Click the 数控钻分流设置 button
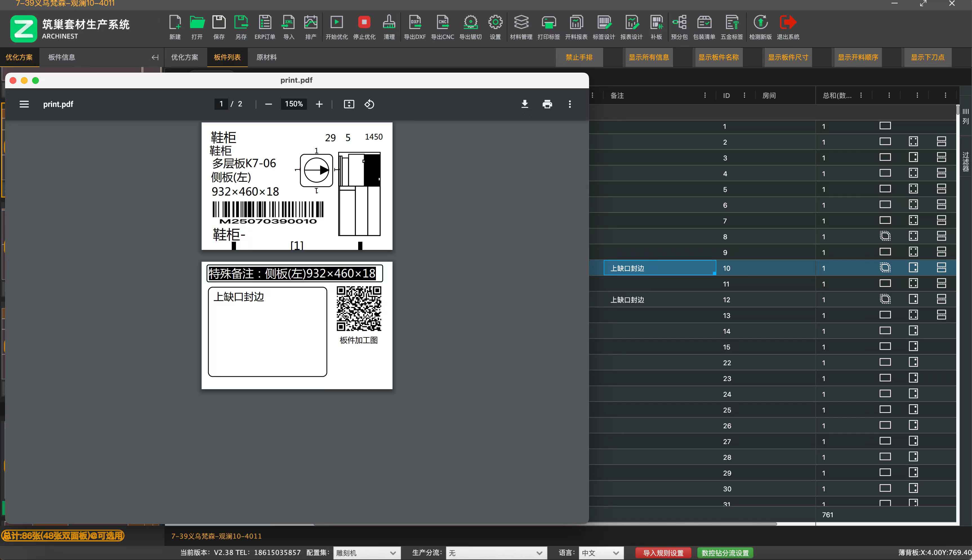 pos(725,553)
